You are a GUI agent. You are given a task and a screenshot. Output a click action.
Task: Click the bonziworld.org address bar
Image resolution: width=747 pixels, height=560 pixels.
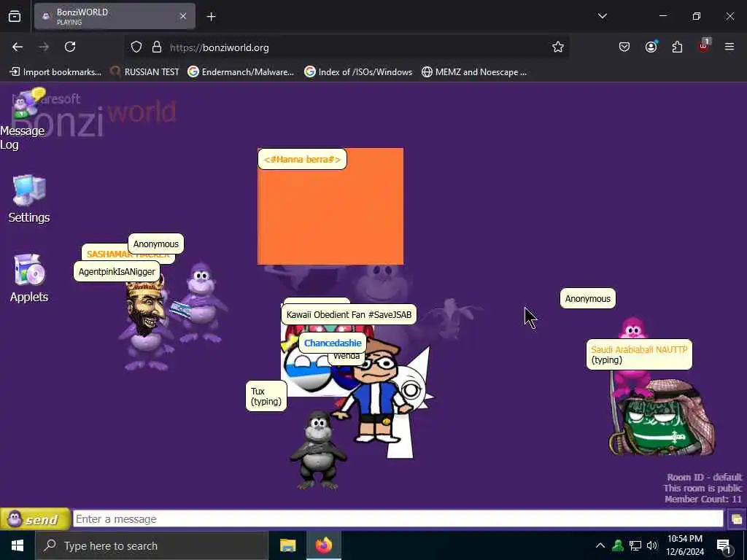click(347, 47)
